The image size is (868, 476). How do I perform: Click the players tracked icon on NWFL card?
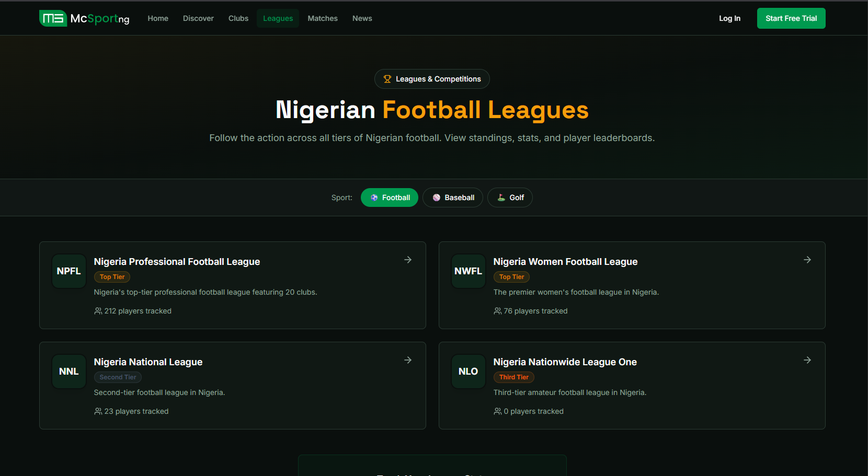(x=497, y=311)
